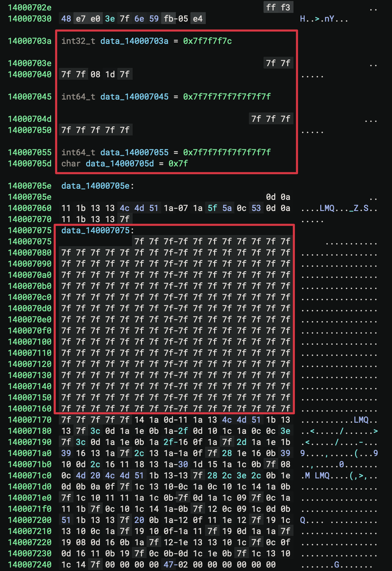The image size is (392, 571).
Task: Select the 51 byte in row 140007200
Action: pos(66,520)
